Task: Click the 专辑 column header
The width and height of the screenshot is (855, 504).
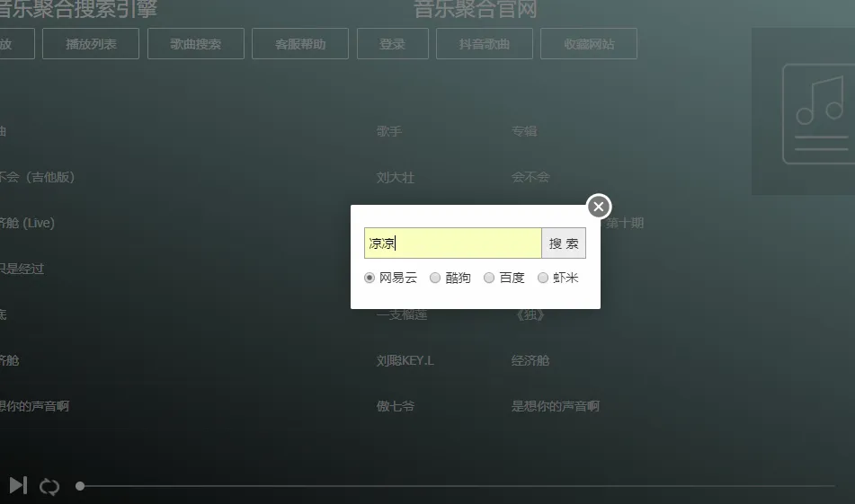Action: click(x=524, y=131)
